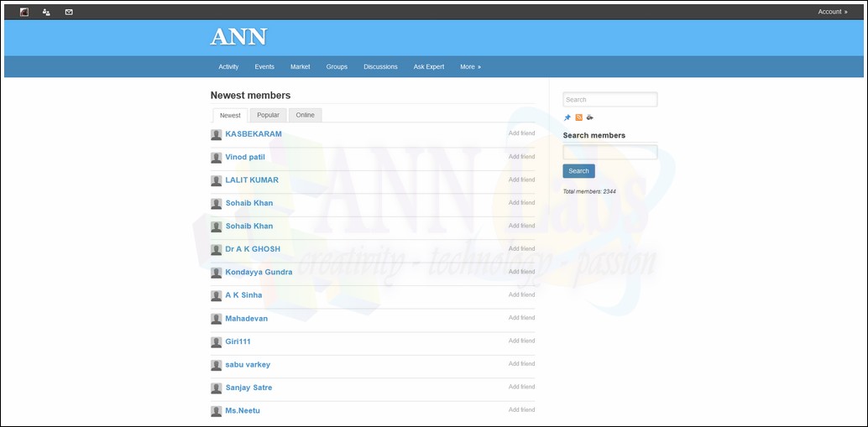Add Vinod patil as a friend

click(x=521, y=157)
